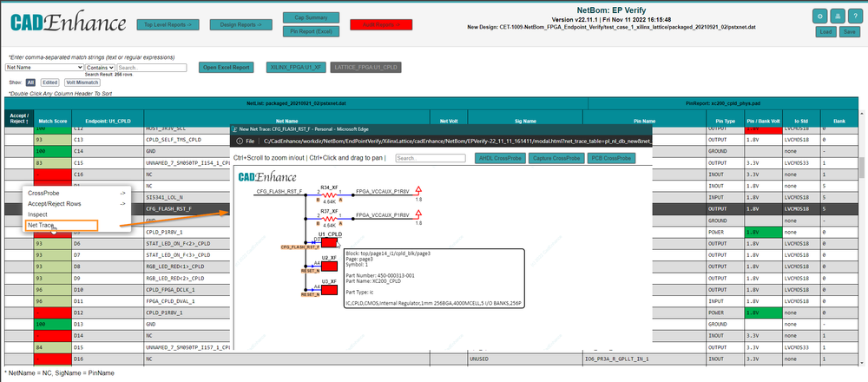The image size is (868, 382).
Task: Click the R37_XF resistor symbol
Action: [x=329, y=219]
